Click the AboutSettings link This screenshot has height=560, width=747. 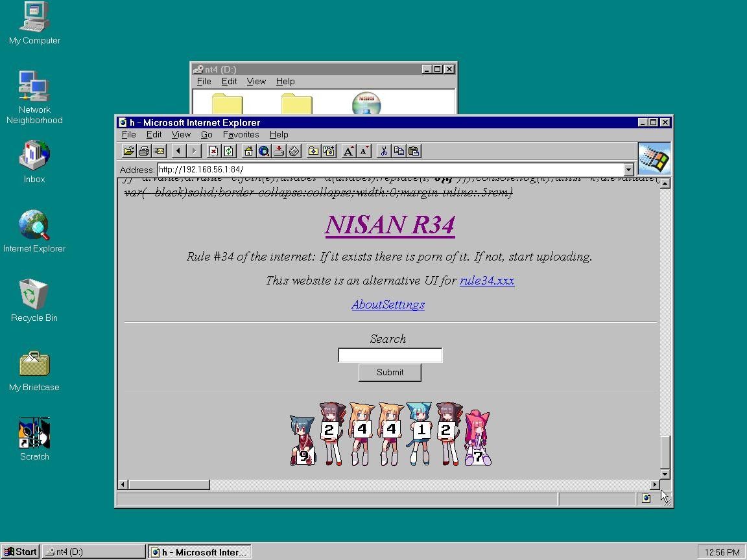[x=388, y=305]
